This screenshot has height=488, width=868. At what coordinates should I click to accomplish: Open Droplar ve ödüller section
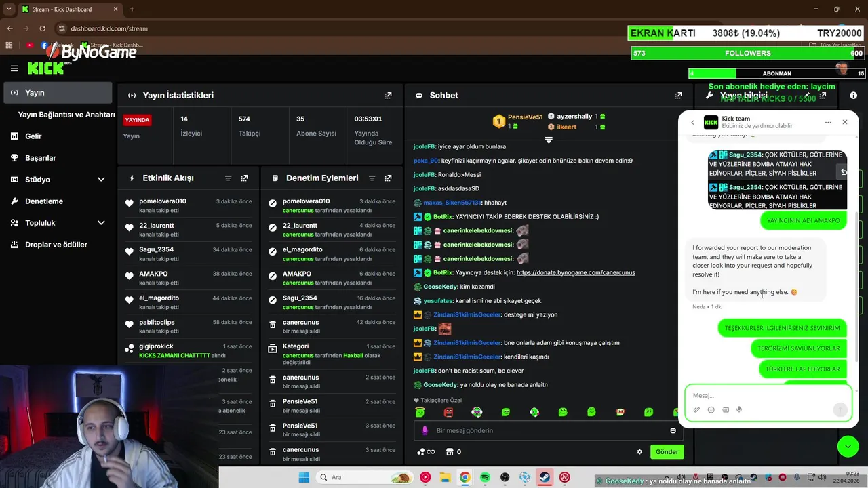coord(58,245)
